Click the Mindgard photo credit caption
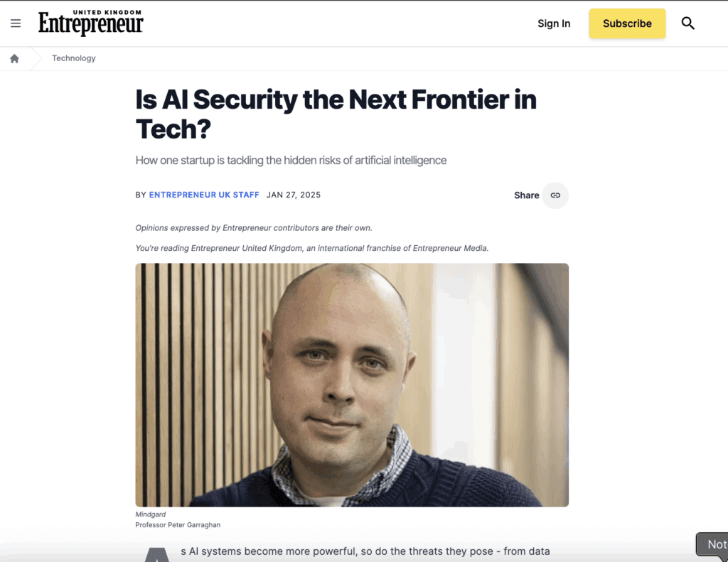The image size is (728, 562). pyautogui.click(x=151, y=514)
